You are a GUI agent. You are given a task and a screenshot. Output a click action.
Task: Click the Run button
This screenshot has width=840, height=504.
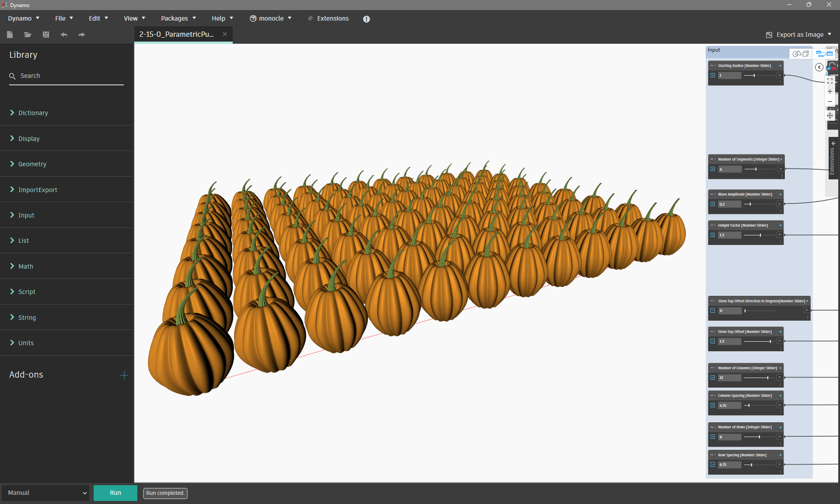[x=115, y=493]
